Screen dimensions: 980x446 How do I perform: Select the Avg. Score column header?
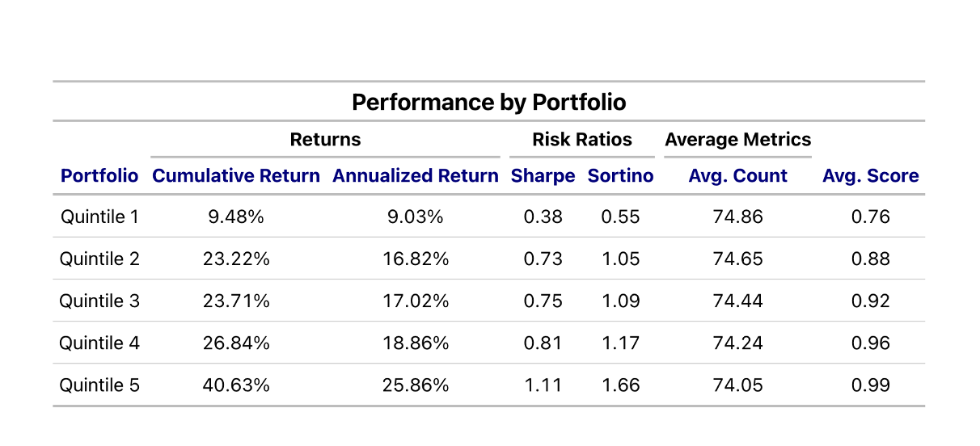coord(870,176)
